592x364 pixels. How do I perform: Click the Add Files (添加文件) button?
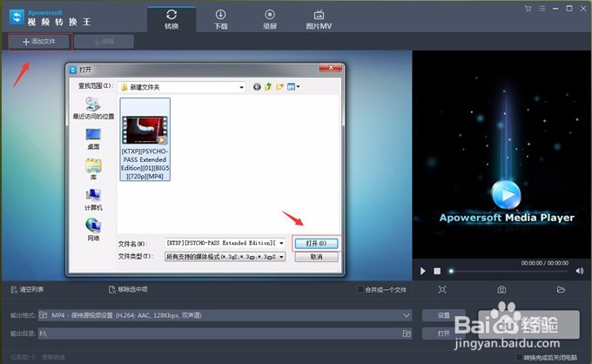click(39, 42)
